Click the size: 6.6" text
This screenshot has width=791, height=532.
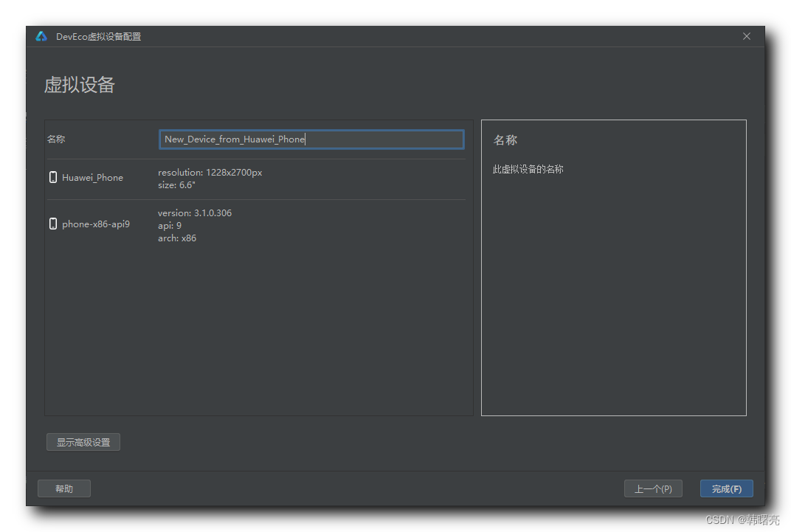coord(176,185)
